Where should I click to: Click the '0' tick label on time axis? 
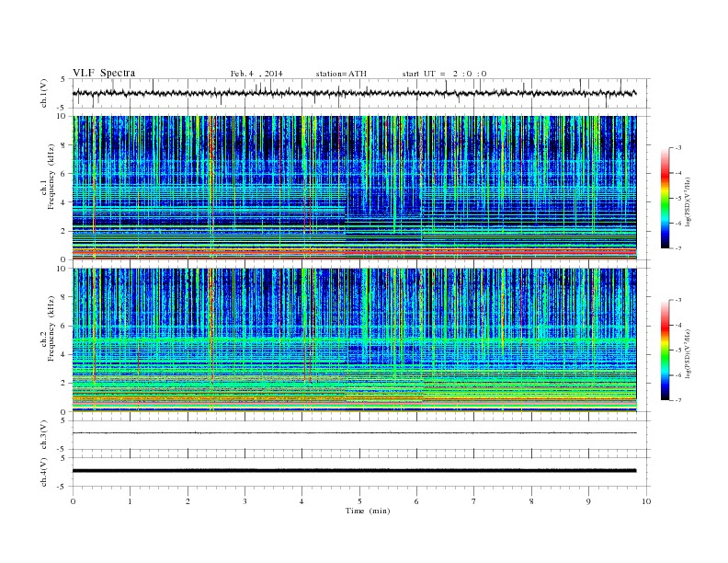point(73,501)
